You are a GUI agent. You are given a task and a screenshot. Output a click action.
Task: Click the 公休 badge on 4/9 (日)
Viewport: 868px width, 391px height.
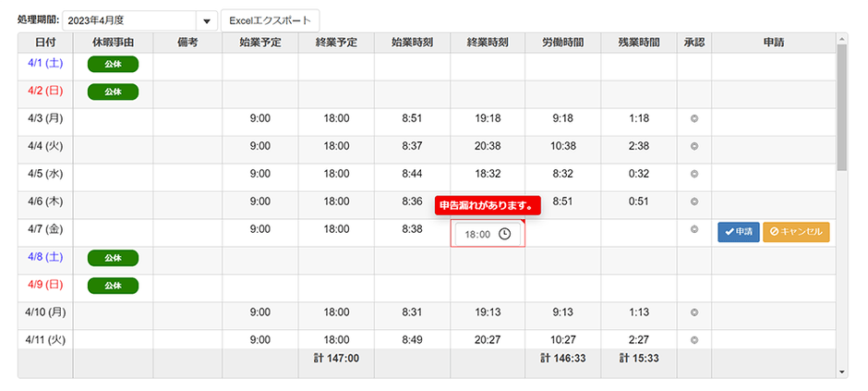[113, 286]
